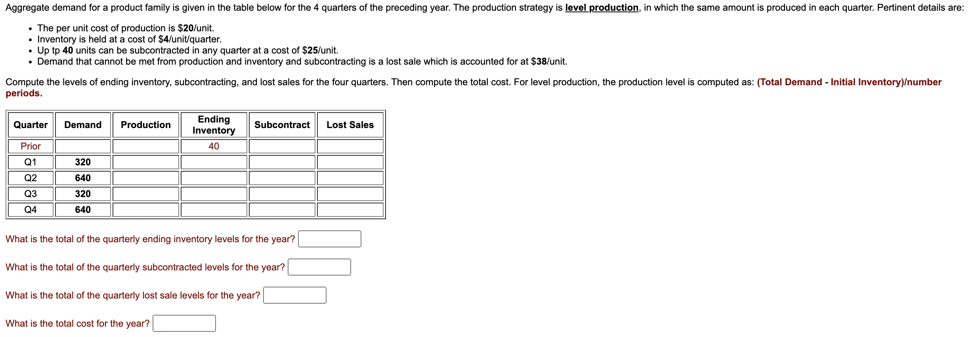Viewport: 980px width, 337px height.
Task: Click the Production input field for Q2
Action: 146,178
